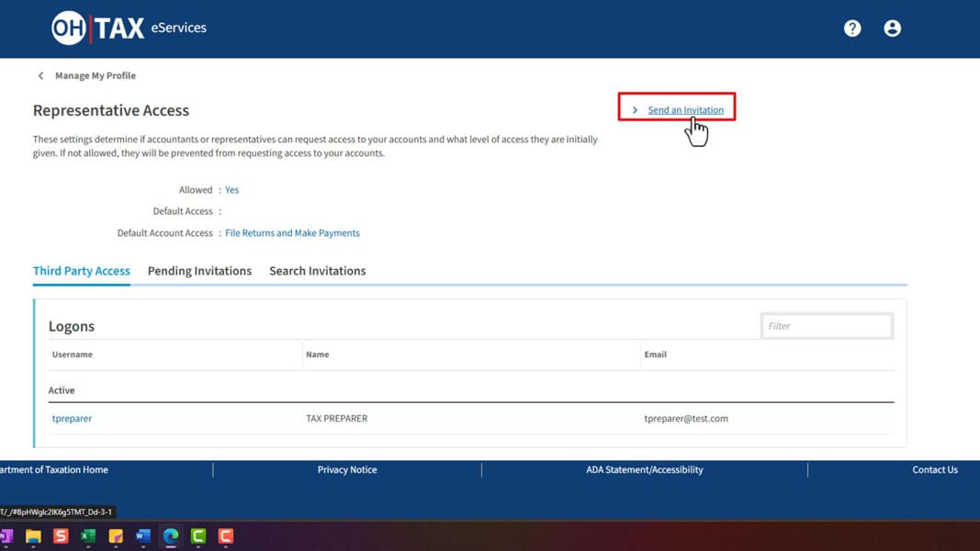Screen dimensions: 980x551
Task: Open the tpreparer logon link
Action: 72,419
